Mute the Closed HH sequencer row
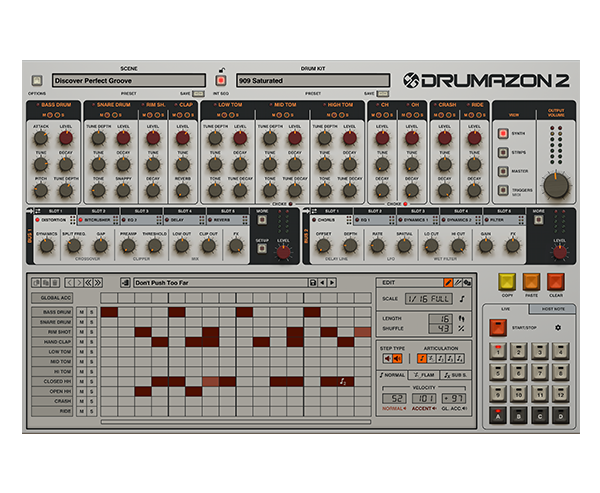 click(82, 382)
